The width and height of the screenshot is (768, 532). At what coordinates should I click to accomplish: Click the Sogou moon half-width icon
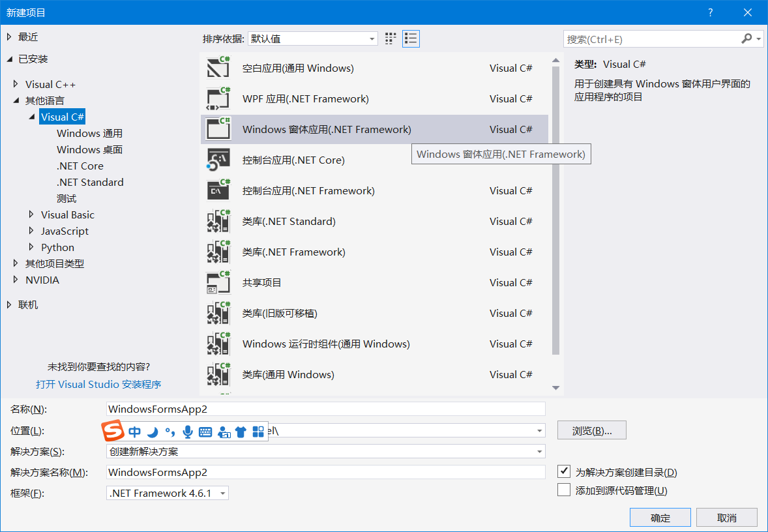153,432
